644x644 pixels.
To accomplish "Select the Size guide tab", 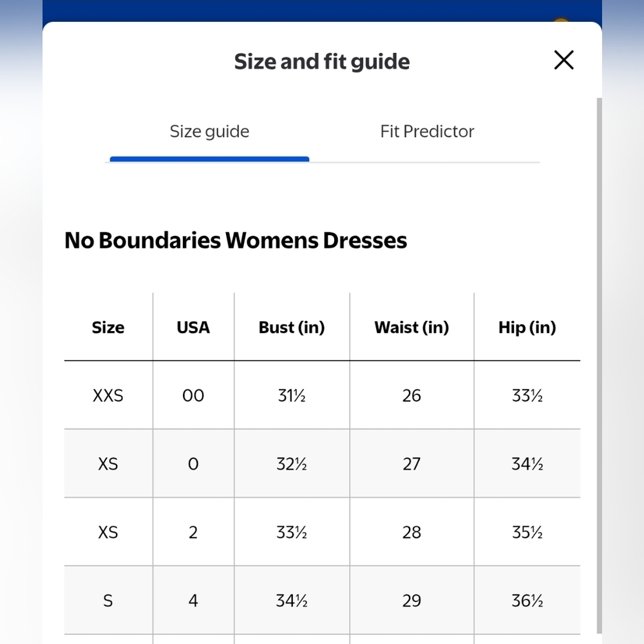I will coord(209,131).
